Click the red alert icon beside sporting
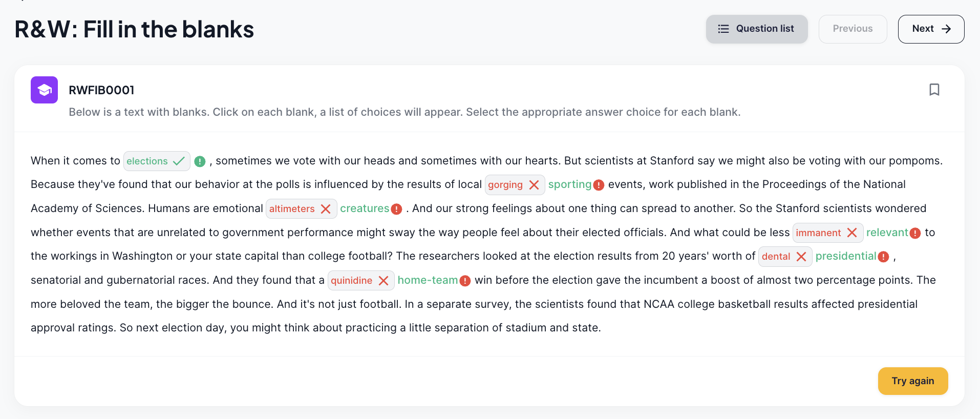The height and width of the screenshot is (419, 980). pos(599,185)
